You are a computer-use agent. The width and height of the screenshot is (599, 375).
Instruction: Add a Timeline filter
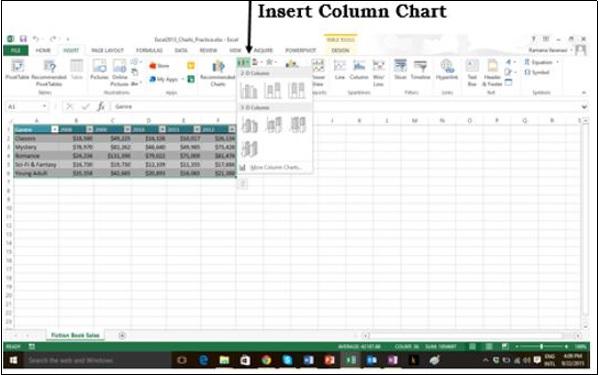coord(420,69)
